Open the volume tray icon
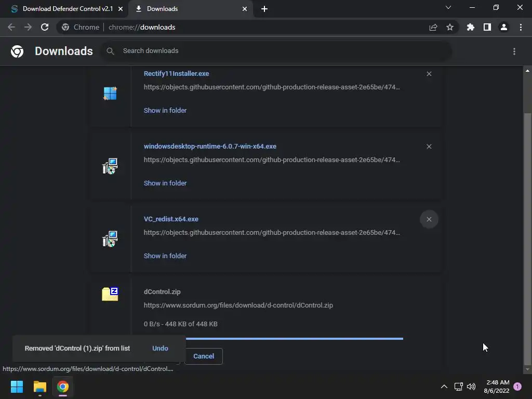 [x=471, y=387]
